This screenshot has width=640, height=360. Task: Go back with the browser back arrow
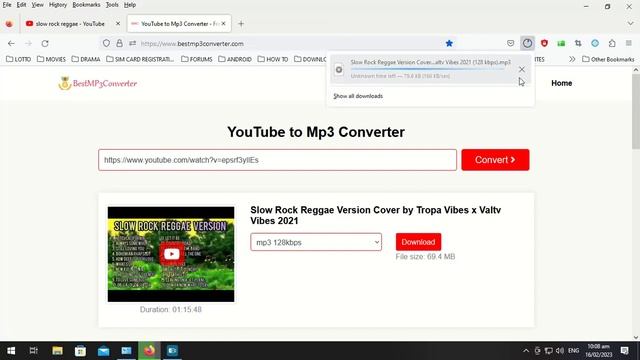pyautogui.click(x=11, y=43)
